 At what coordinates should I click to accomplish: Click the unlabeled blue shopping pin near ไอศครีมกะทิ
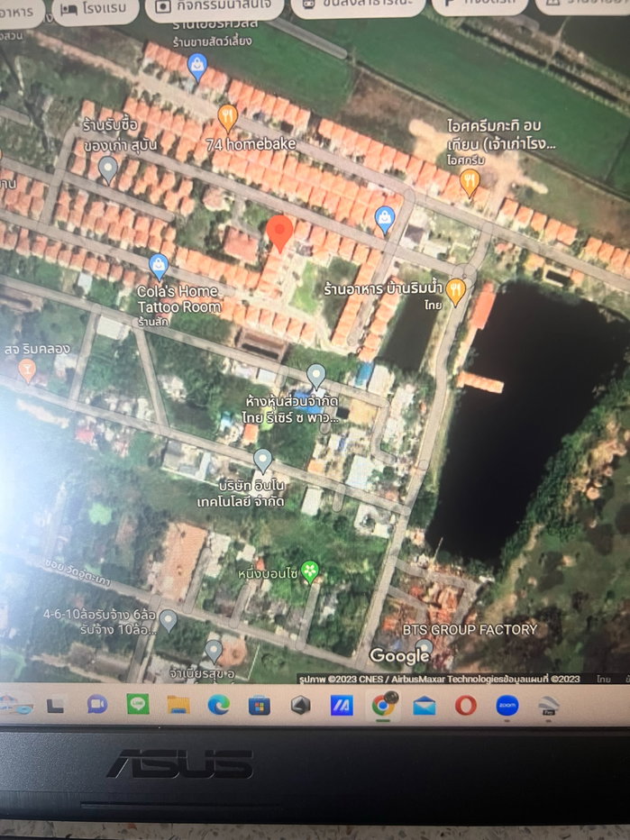(x=385, y=220)
